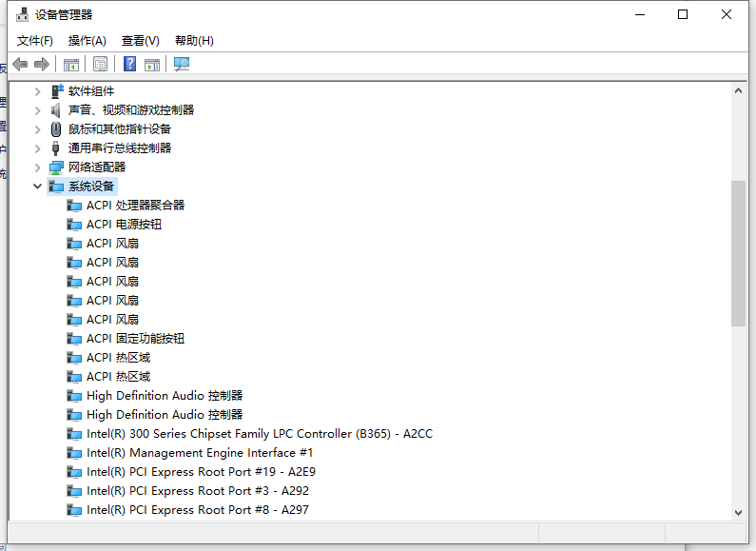The height and width of the screenshot is (551, 756).
Task: Expand the 通用串行总线控制器 node
Action: click(x=38, y=148)
